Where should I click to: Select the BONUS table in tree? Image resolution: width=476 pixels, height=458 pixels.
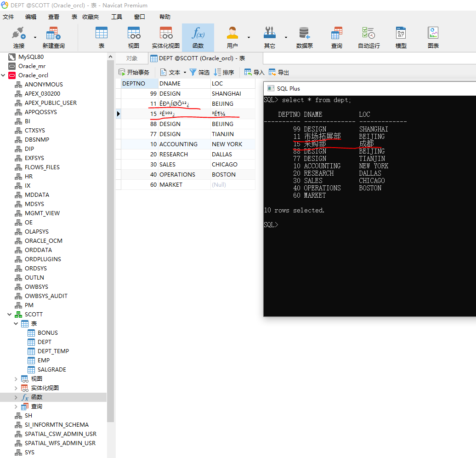(48, 333)
